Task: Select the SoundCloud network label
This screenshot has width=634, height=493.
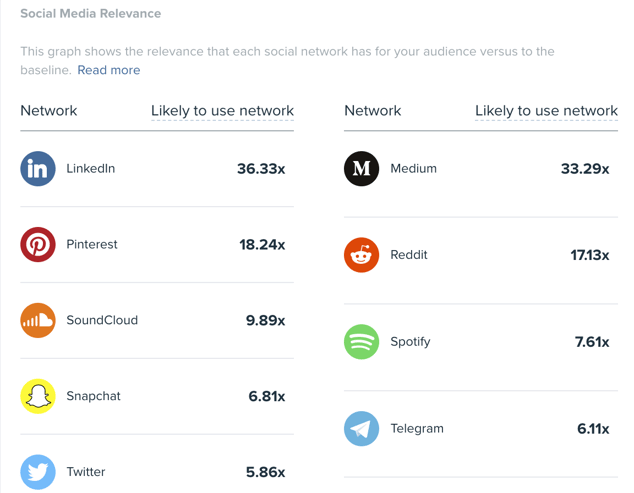Action: (102, 320)
